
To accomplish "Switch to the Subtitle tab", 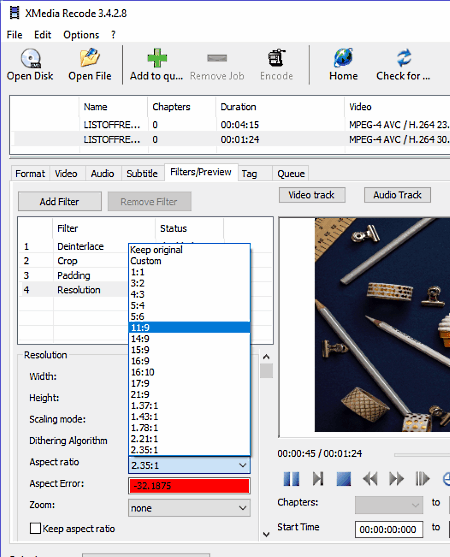I will click(x=142, y=174).
